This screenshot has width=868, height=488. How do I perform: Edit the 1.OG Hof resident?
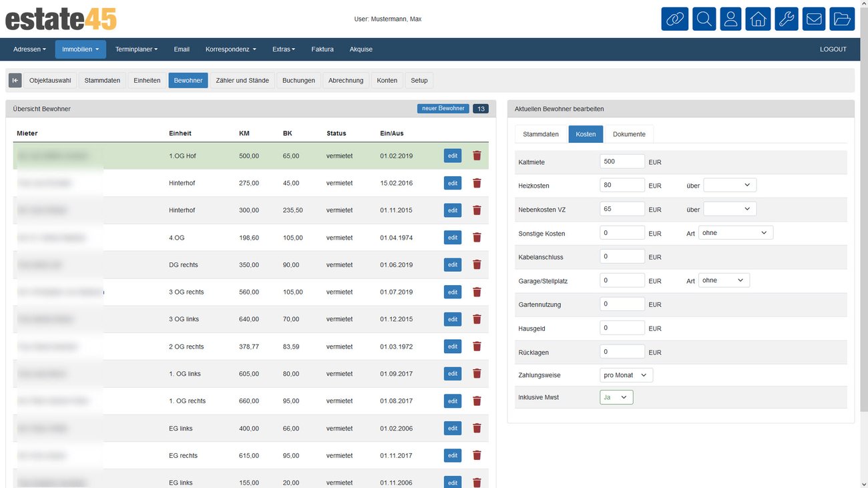pyautogui.click(x=453, y=156)
